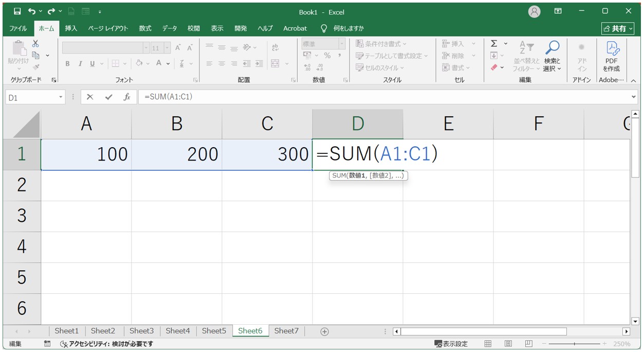Add a new sheet with the plus icon
This screenshot has width=644, height=352.
(x=324, y=331)
